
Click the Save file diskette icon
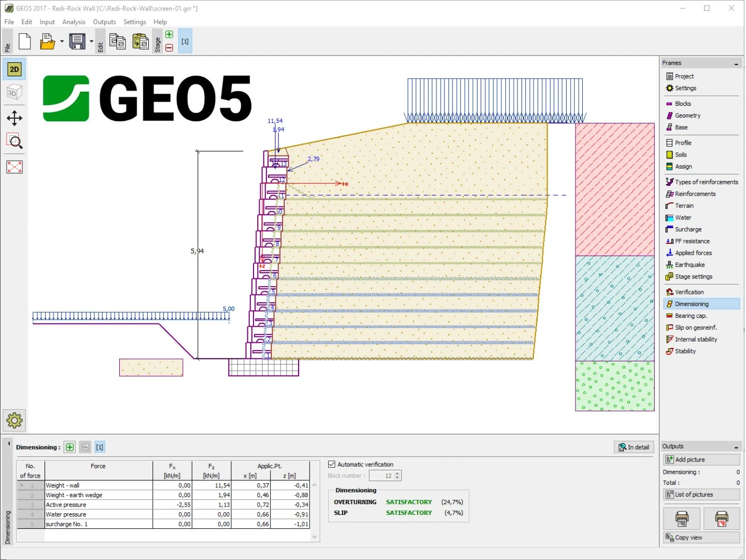(77, 41)
